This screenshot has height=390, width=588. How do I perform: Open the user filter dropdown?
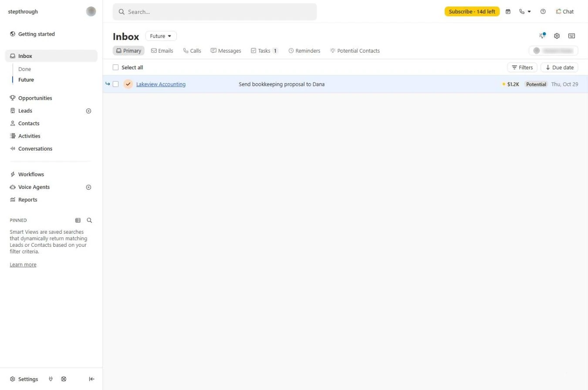coord(554,50)
